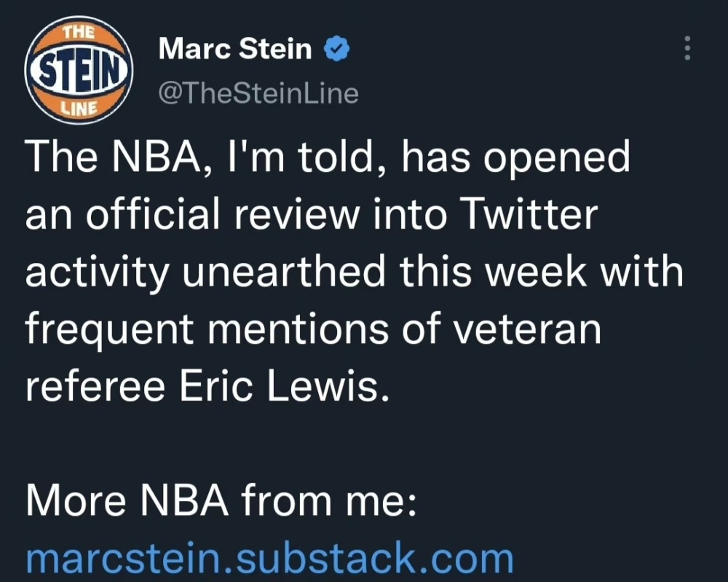Click the word "THE" atop the logo
This screenshot has height=582, width=728.
point(79,33)
